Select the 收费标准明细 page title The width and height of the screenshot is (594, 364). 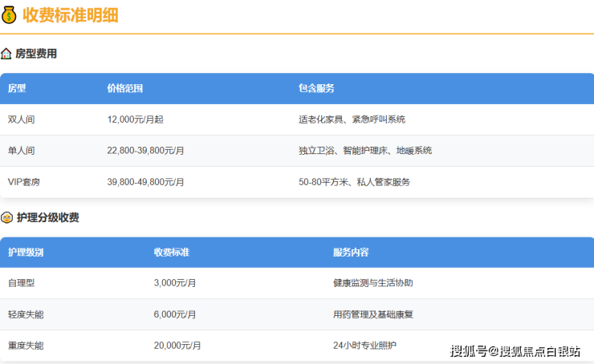pyautogui.click(x=70, y=14)
